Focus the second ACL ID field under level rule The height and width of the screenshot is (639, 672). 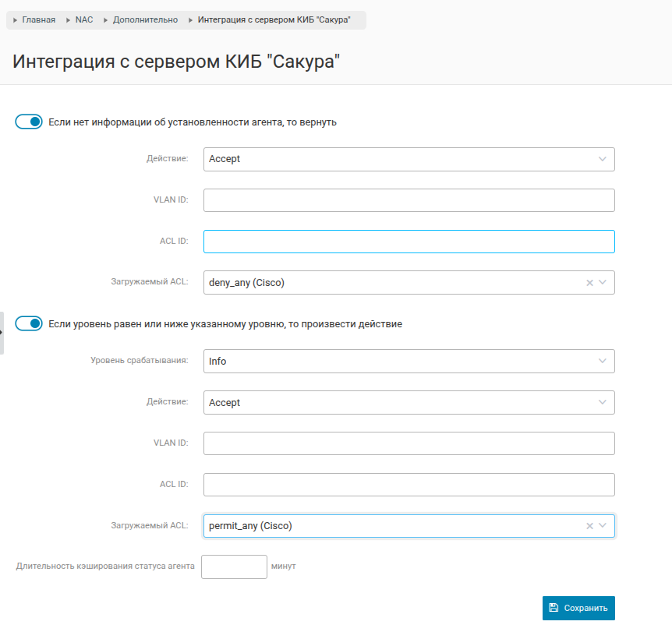pos(409,485)
